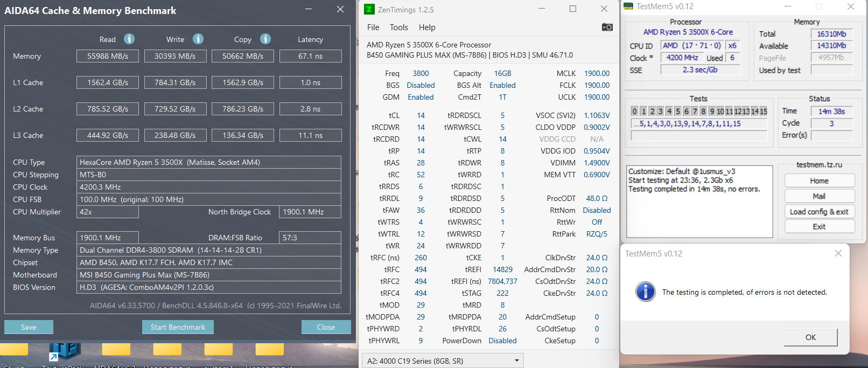Click Load config & exit button
Viewport: 868px width, 368px height.
[819, 212]
